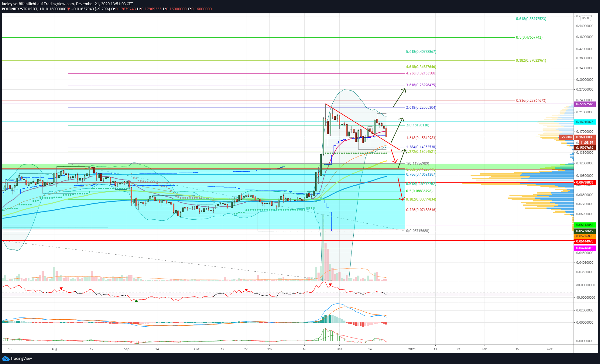
Task: Click the cyan price tag 0.18910078
Action: click(585, 122)
